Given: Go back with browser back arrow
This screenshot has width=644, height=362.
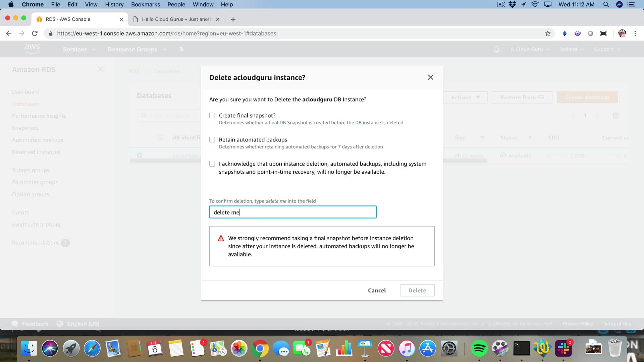Looking at the screenshot, I should (x=9, y=34).
